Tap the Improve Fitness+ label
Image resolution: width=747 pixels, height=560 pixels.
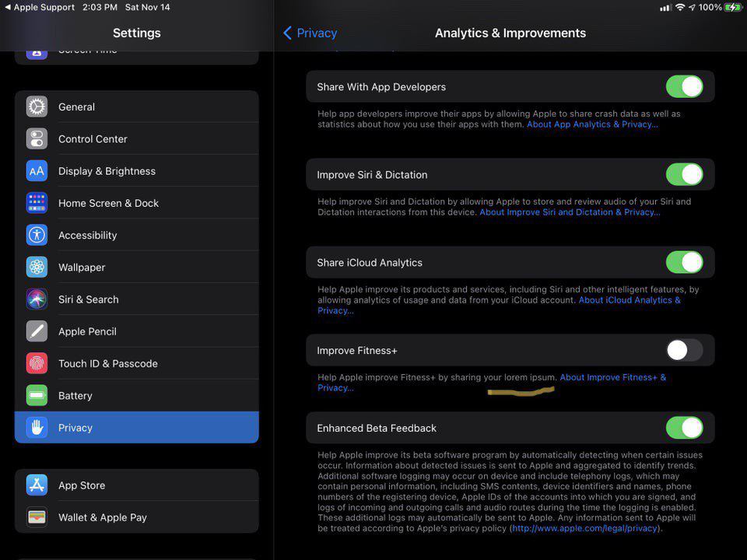point(357,351)
